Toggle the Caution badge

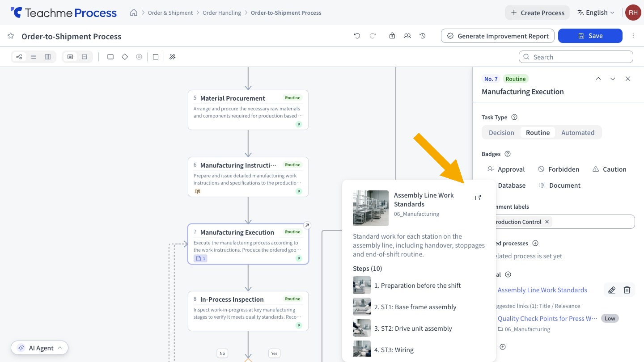click(609, 169)
